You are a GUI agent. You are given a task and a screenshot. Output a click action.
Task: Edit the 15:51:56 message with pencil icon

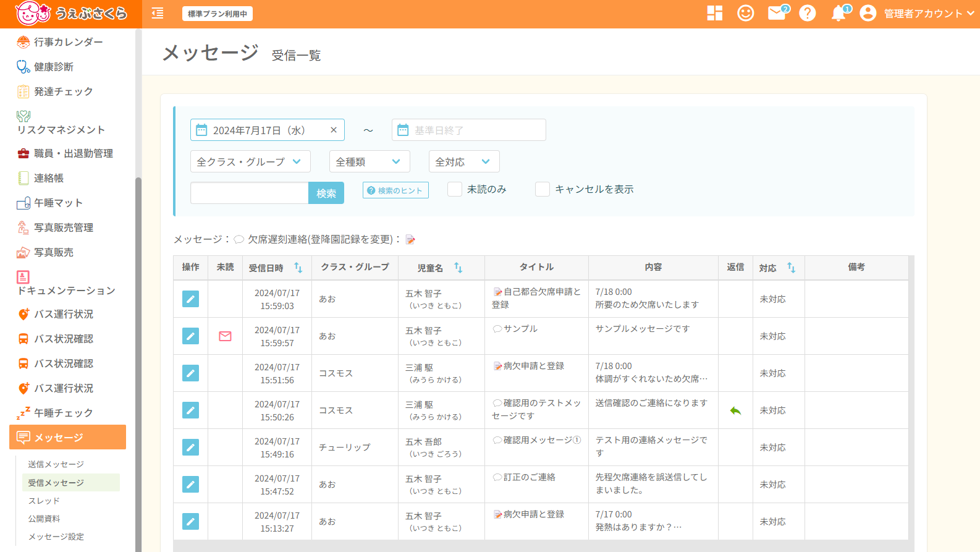[190, 373]
